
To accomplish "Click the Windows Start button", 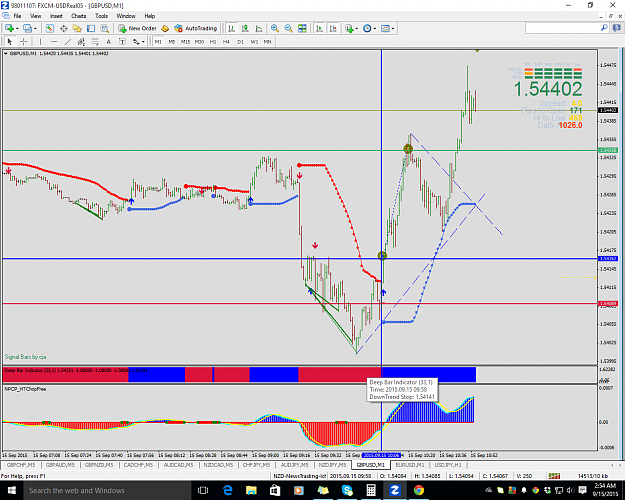I will coord(11,490).
